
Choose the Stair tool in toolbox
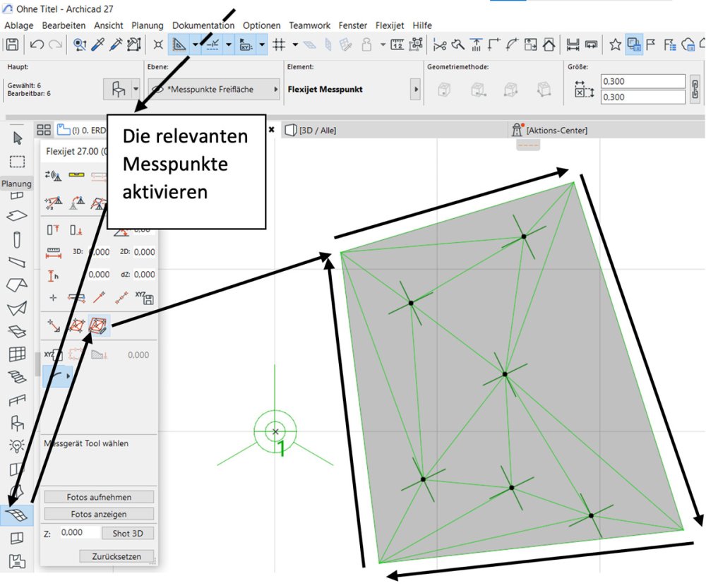point(17,377)
